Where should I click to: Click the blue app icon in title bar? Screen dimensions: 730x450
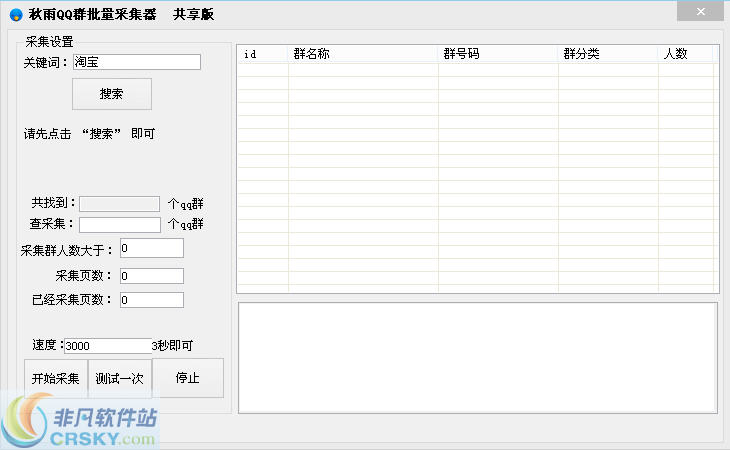tap(16, 15)
